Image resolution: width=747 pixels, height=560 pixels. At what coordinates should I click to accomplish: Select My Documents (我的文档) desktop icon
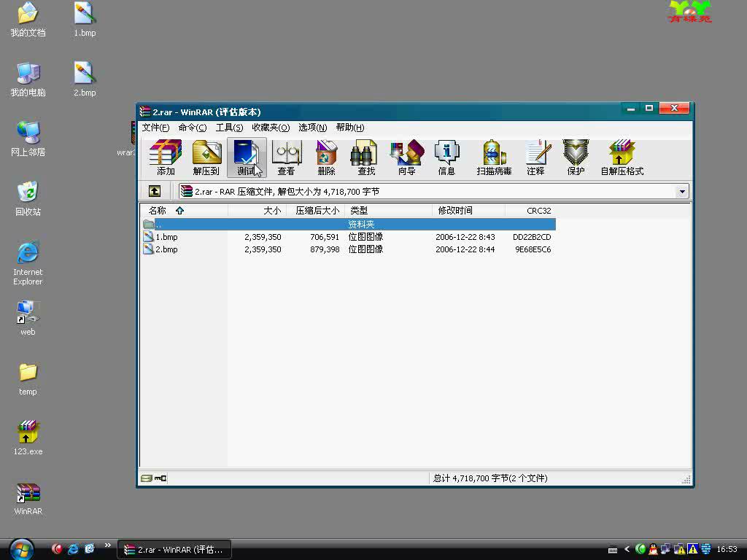(x=28, y=20)
